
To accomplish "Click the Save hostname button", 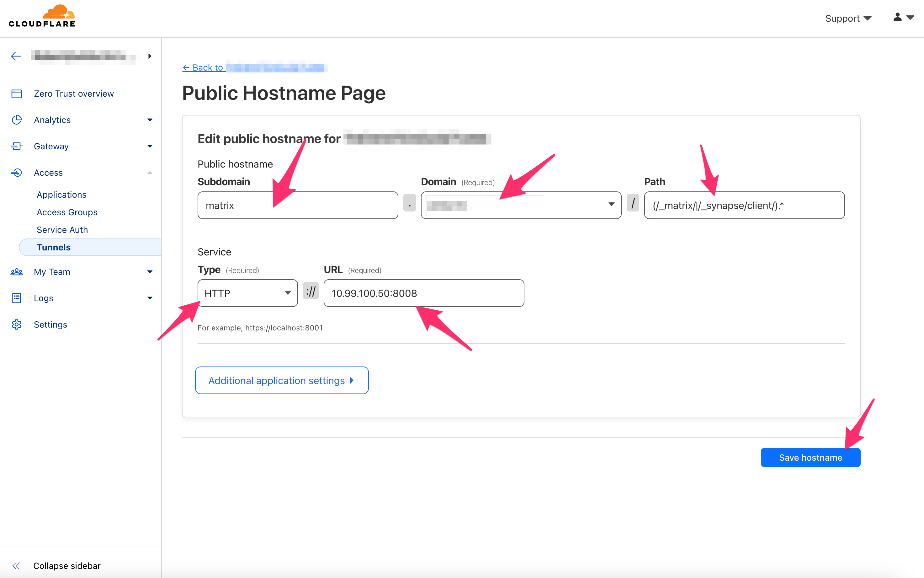I will click(810, 458).
